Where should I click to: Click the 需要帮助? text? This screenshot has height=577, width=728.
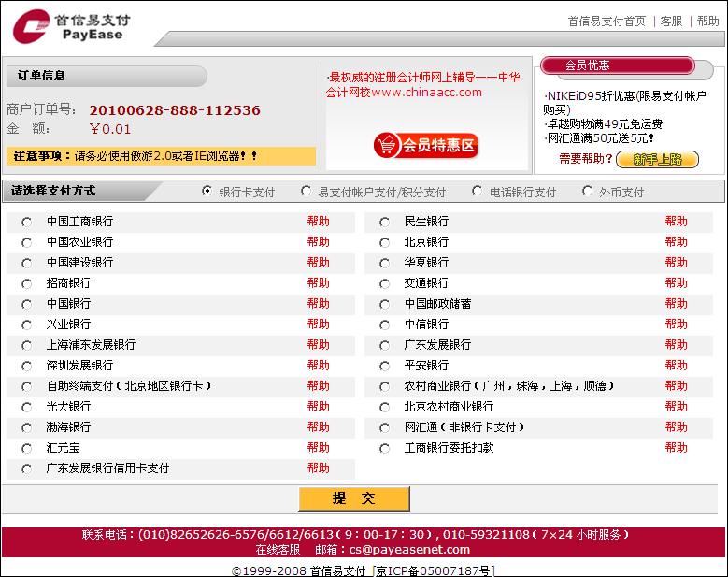coord(585,159)
